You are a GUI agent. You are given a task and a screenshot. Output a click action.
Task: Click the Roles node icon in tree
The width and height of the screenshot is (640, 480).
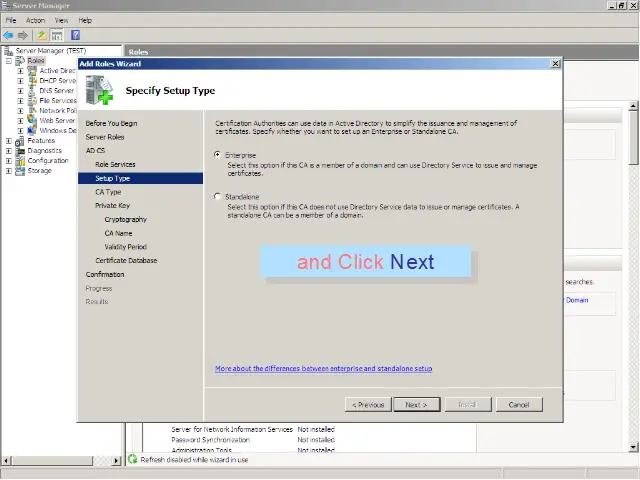point(20,61)
